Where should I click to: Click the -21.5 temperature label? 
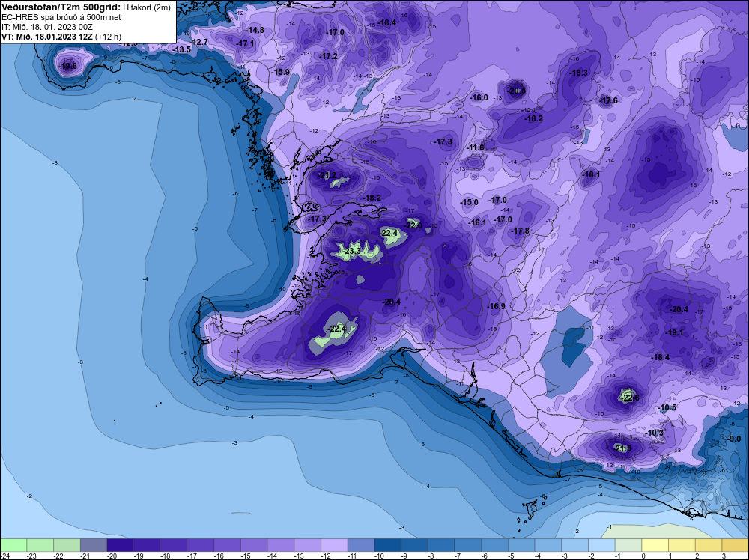pyautogui.click(x=622, y=448)
